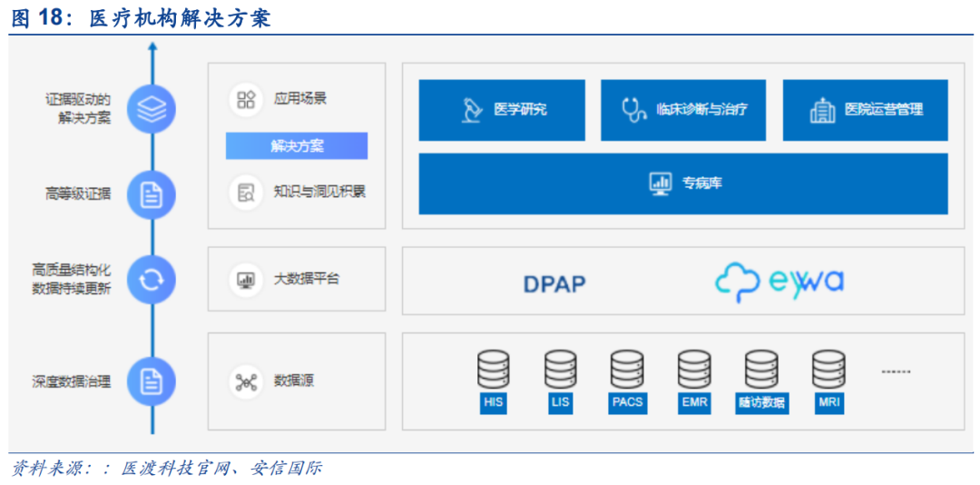
Task: Click the hospital building icon
Action: tap(822, 110)
